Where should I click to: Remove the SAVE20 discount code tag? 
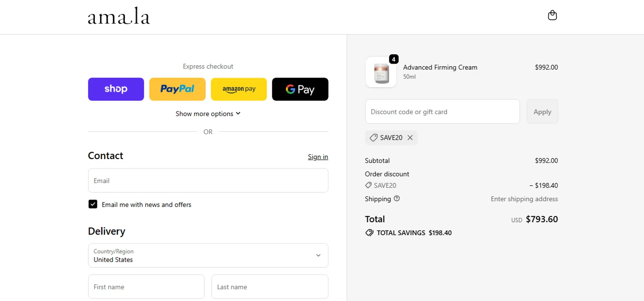tap(410, 138)
